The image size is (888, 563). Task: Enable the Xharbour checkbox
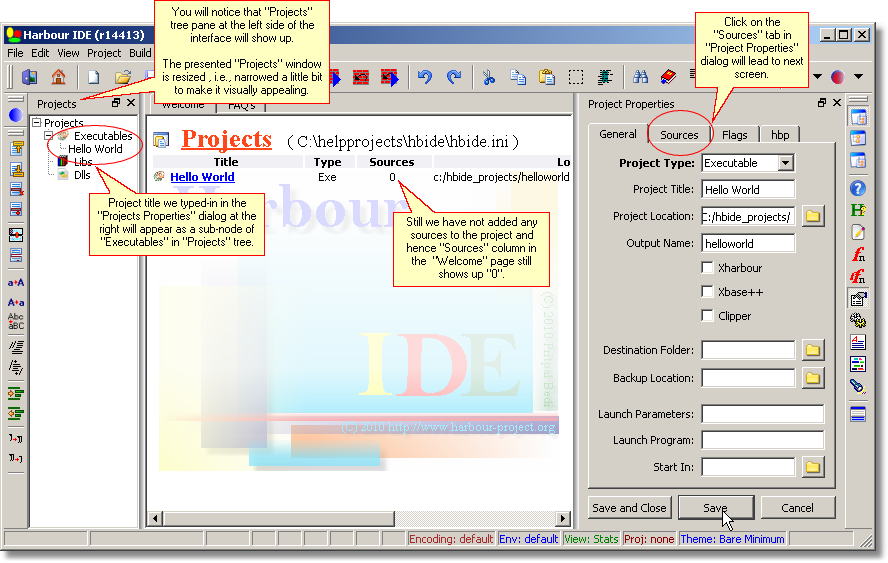pos(708,268)
